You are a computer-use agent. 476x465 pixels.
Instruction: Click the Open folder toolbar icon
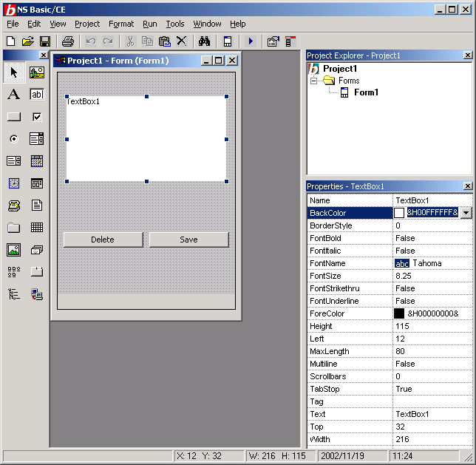coord(28,41)
